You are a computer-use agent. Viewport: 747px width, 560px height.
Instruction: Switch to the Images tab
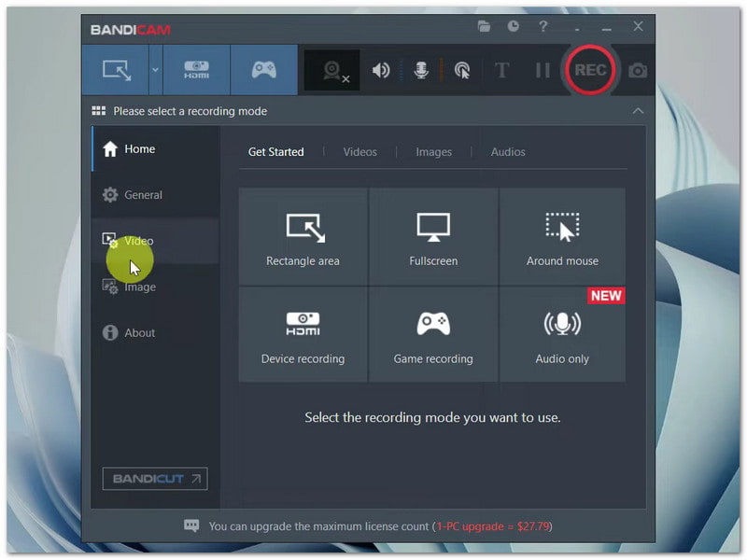(433, 152)
